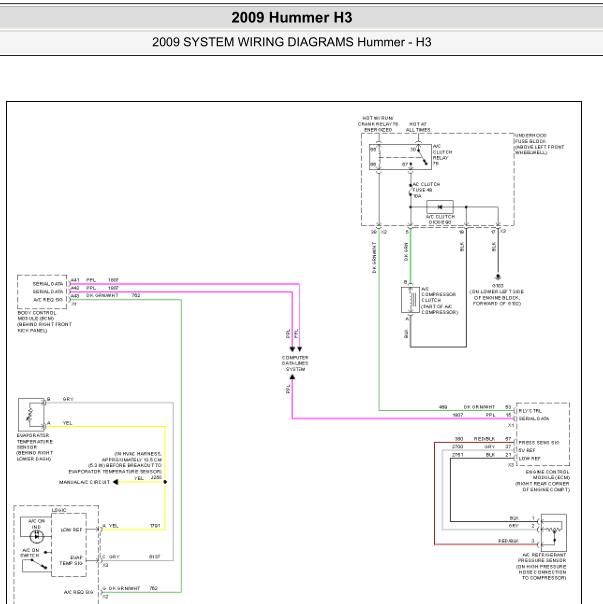This screenshot has width=603, height=604.
Task: Click the 'YEL 2250' wire label
Action: coord(148,478)
